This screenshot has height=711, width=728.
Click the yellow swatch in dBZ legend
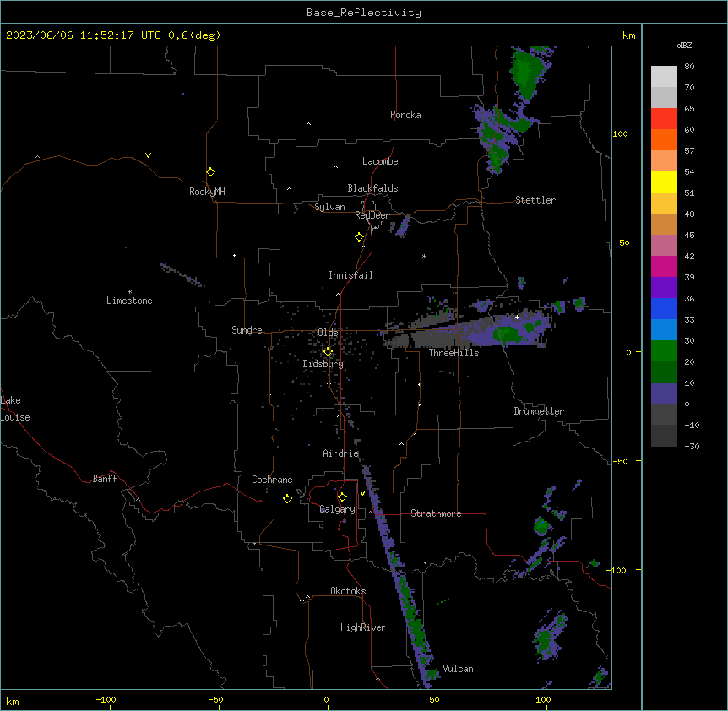pyautogui.click(x=664, y=182)
